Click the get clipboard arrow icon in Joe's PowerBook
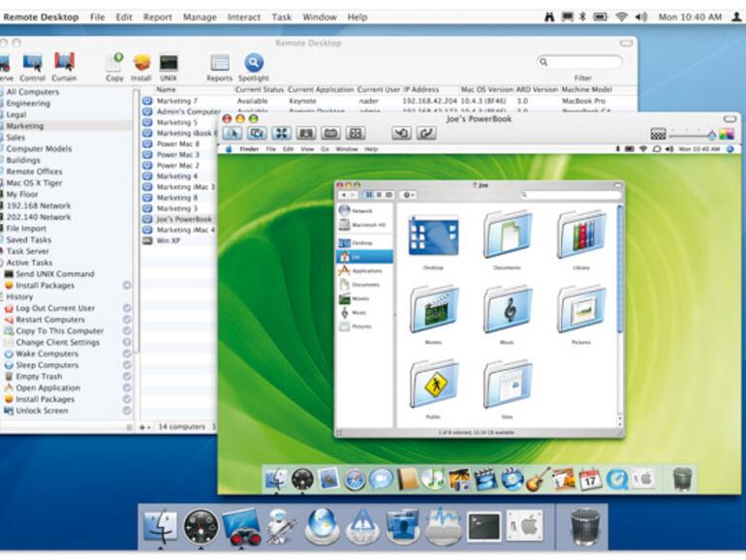This screenshot has width=746, height=560. pyautogui.click(x=401, y=133)
